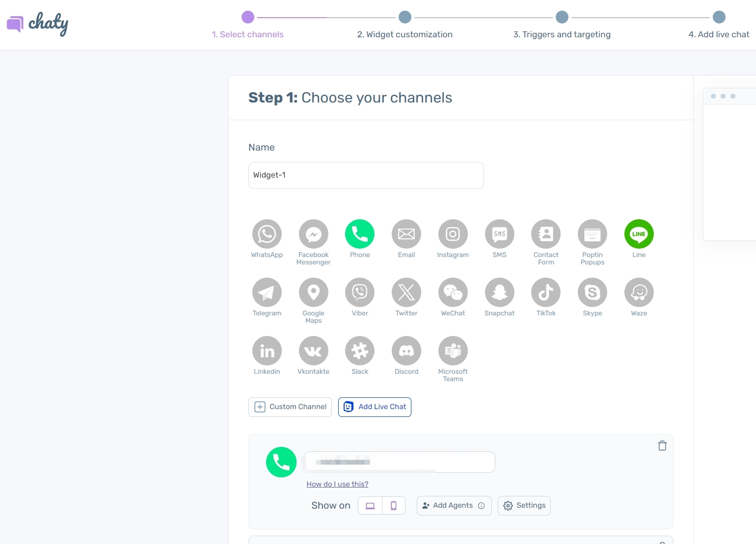Click the Custom Channel button

290,407
